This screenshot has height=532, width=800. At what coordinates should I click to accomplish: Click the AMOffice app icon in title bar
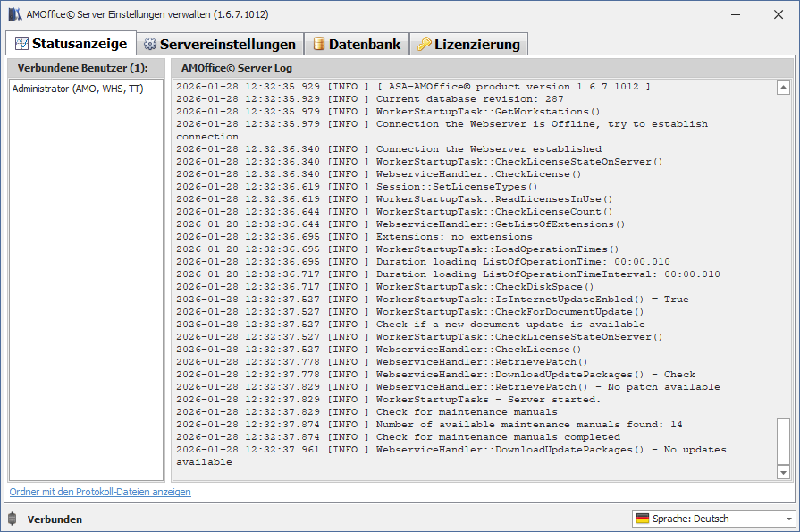tap(14, 14)
